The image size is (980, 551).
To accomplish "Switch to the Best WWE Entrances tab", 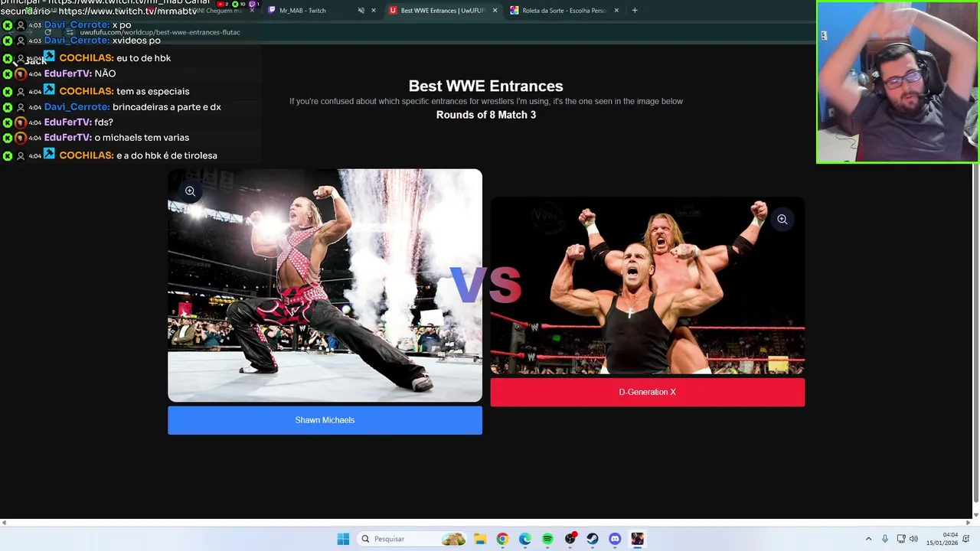I will pos(443,11).
